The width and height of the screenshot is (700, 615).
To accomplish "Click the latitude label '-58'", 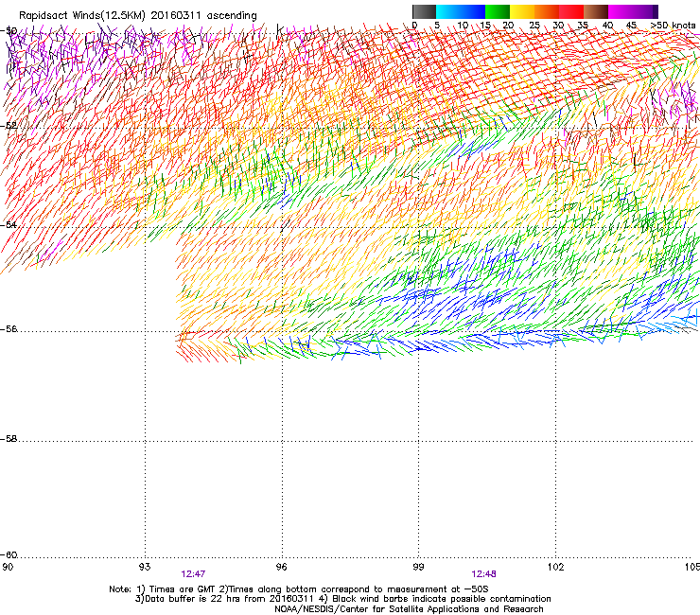I will 9,439.
